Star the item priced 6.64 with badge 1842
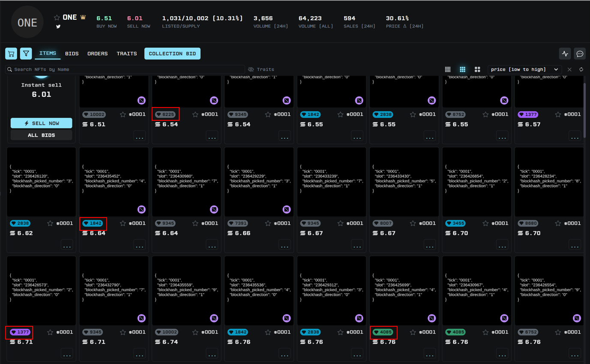Image resolution: width=590 pixels, height=364 pixels. (x=123, y=223)
